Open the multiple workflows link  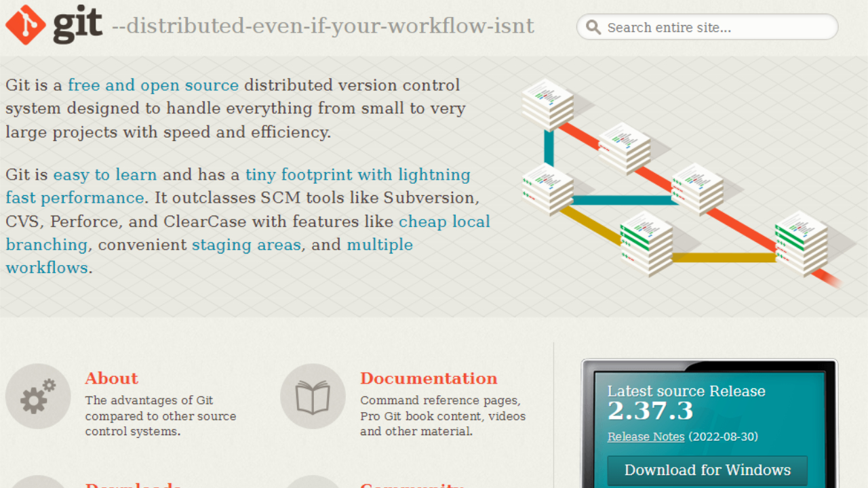click(379, 245)
